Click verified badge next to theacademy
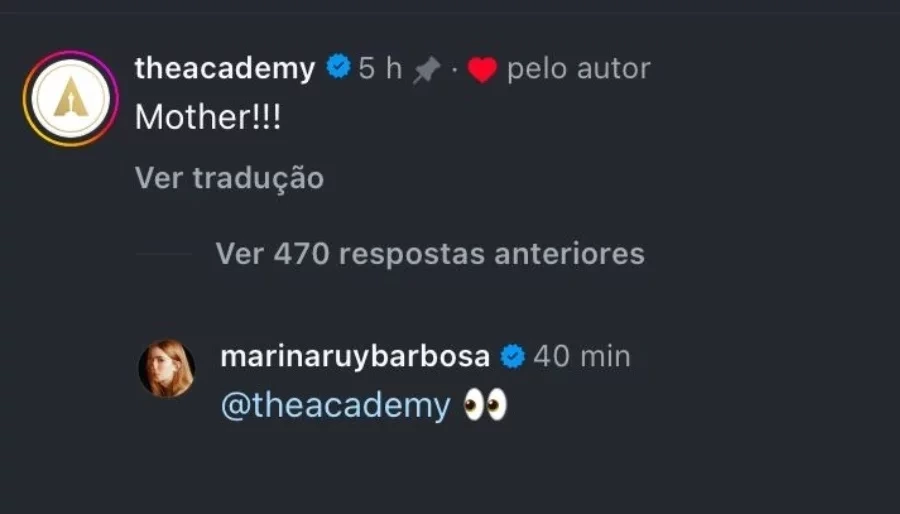The height and width of the screenshot is (514, 900). [x=339, y=67]
